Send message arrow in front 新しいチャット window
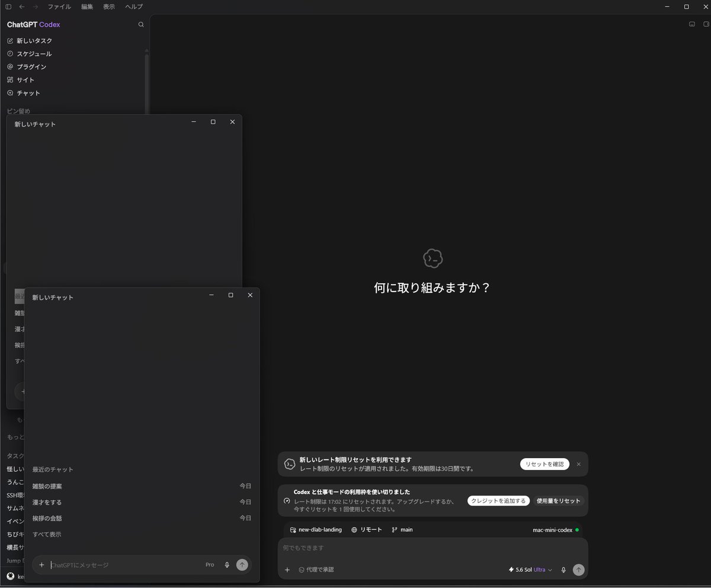The width and height of the screenshot is (711, 588). point(242,565)
